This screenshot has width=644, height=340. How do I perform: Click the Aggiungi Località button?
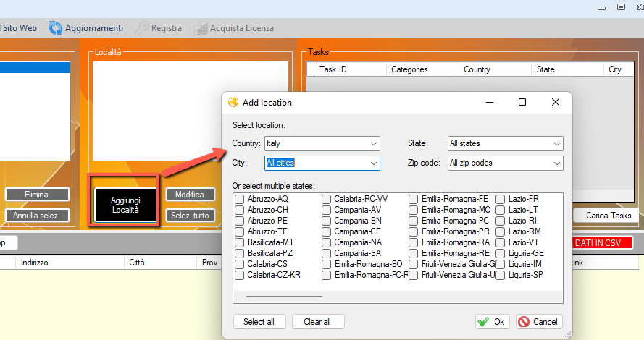(125, 205)
